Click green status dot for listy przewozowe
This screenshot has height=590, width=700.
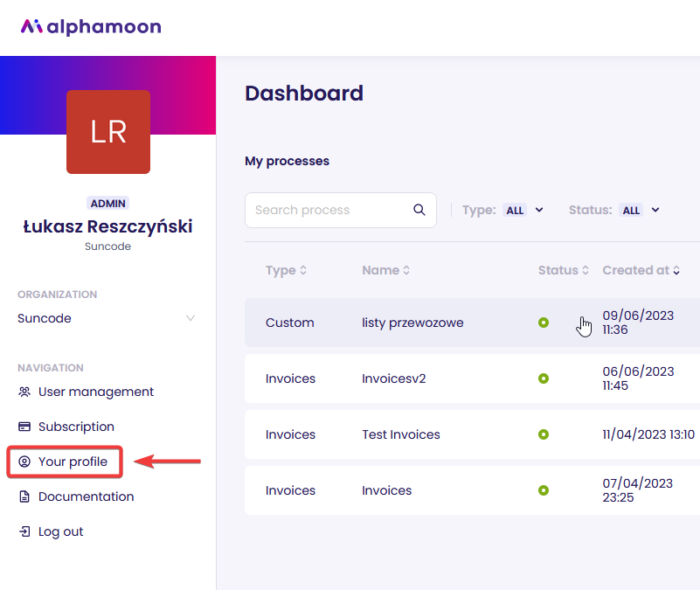[x=544, y=323]
